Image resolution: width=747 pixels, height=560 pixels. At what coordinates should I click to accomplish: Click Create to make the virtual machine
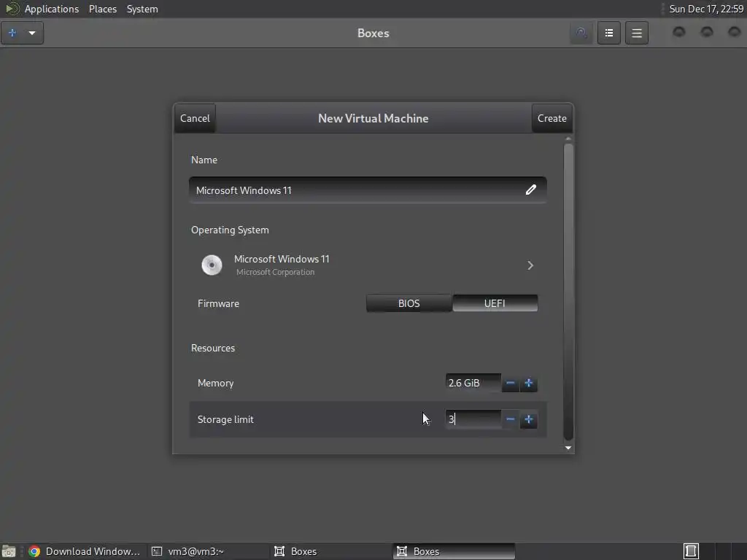tap(551, 118)
